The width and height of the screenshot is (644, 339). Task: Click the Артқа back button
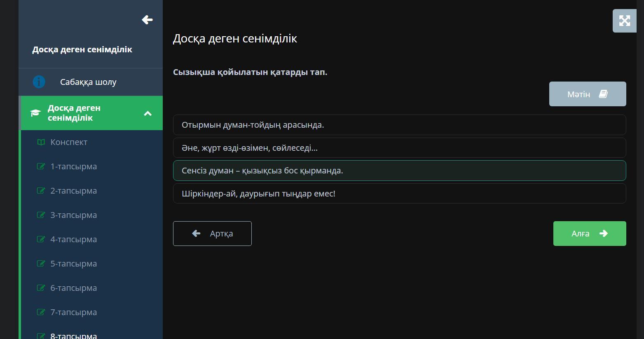pos(212,234)
